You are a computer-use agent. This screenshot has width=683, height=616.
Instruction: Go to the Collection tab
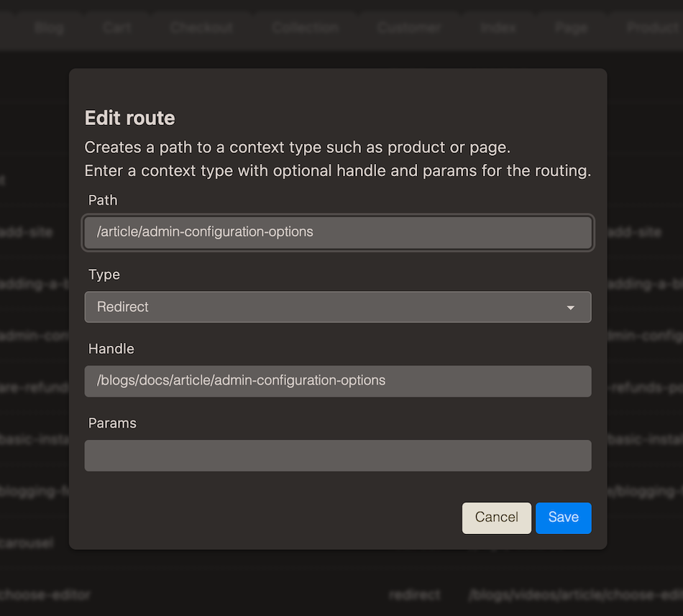[305, 28]
